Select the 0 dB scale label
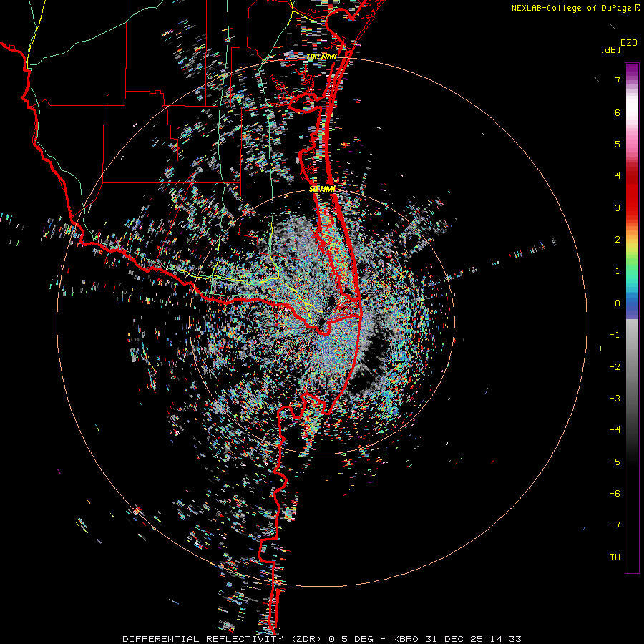This screenshot has height=644, width=644. pyautogui.click(x=618, y=303)
